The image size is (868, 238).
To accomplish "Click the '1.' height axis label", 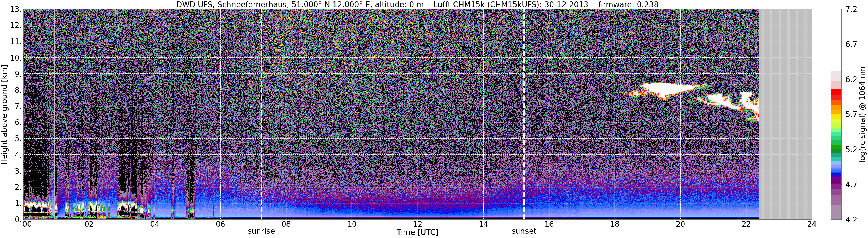I will pos(18,203).
